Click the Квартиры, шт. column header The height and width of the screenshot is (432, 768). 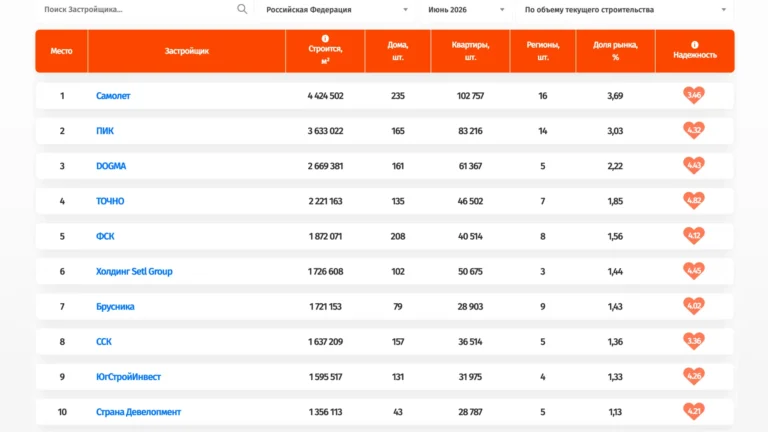[x=470, y=51]
